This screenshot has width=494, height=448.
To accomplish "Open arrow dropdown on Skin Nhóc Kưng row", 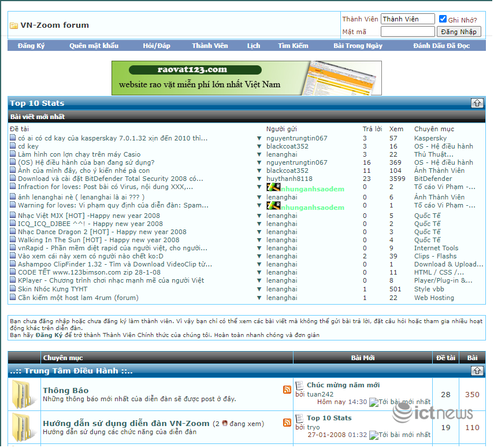I will click(259, 290).
